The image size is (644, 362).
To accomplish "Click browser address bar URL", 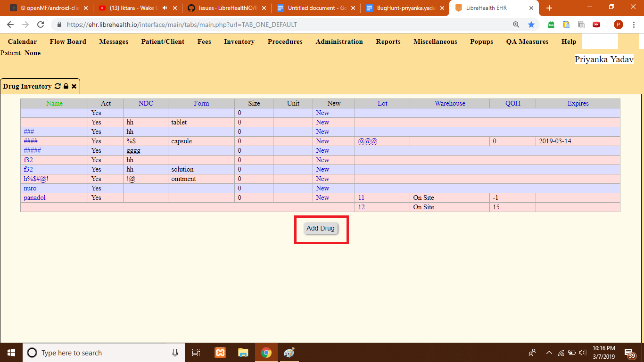I will coord(182,25).
